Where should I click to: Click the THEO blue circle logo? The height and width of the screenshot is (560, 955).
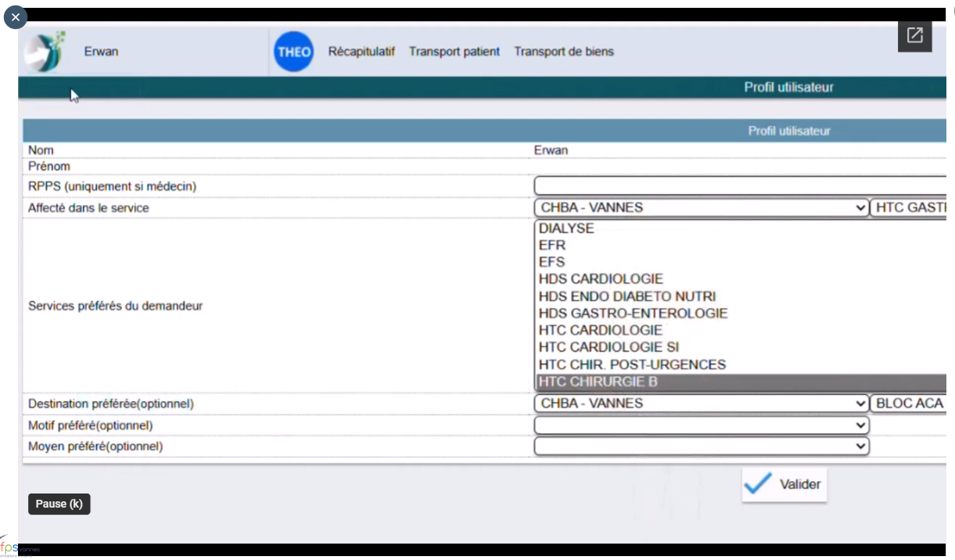tap(294, 52)
